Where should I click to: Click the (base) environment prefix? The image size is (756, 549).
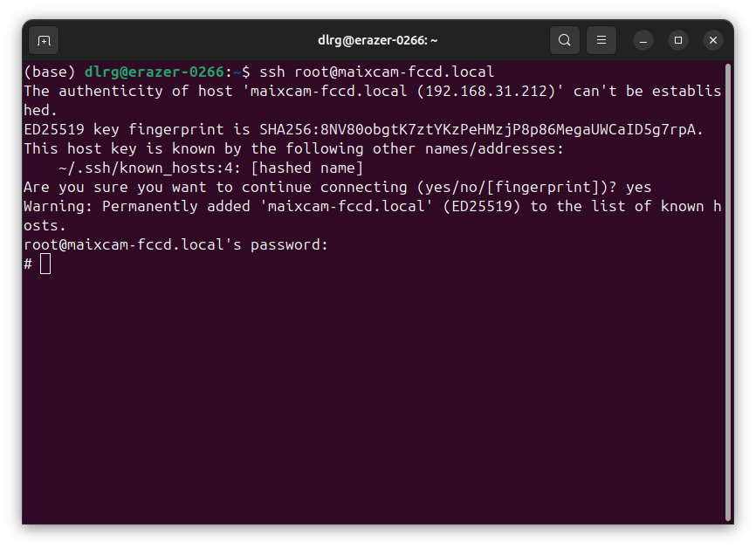(50, 72)
